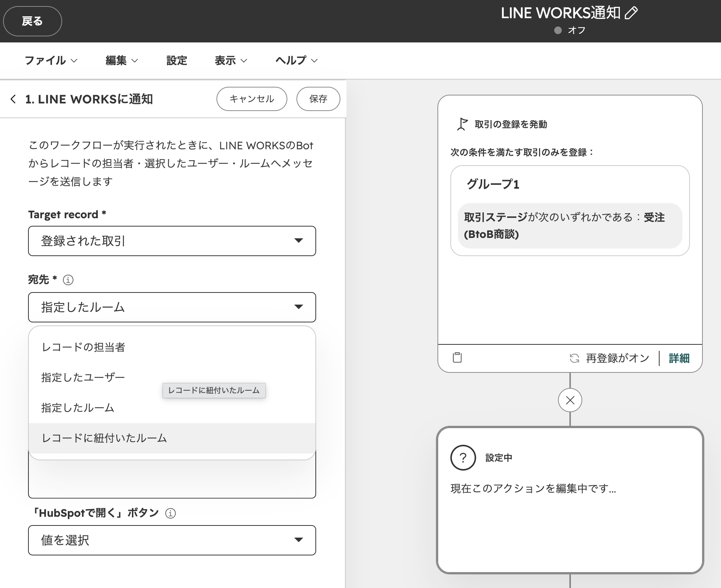
Task: Open the 値を選択 dropdown
Action: pos(172,540)
